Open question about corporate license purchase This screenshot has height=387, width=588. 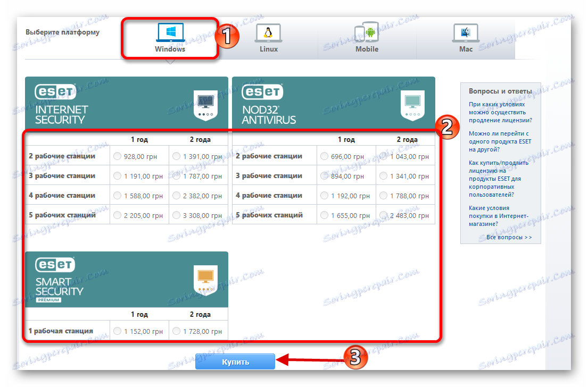pos(499,179)
